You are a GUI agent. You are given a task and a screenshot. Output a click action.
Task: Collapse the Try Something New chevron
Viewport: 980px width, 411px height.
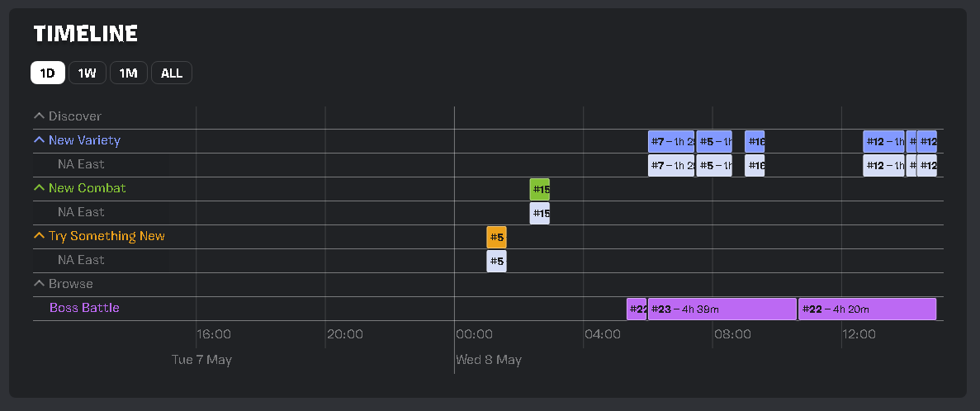click(x=39, y=236)
